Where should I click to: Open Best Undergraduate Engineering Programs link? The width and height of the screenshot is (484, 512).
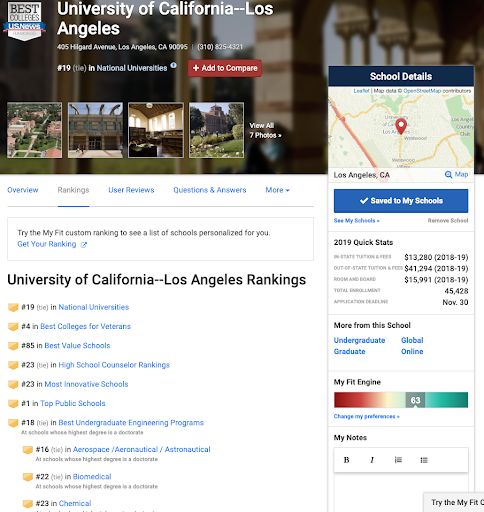131,423
